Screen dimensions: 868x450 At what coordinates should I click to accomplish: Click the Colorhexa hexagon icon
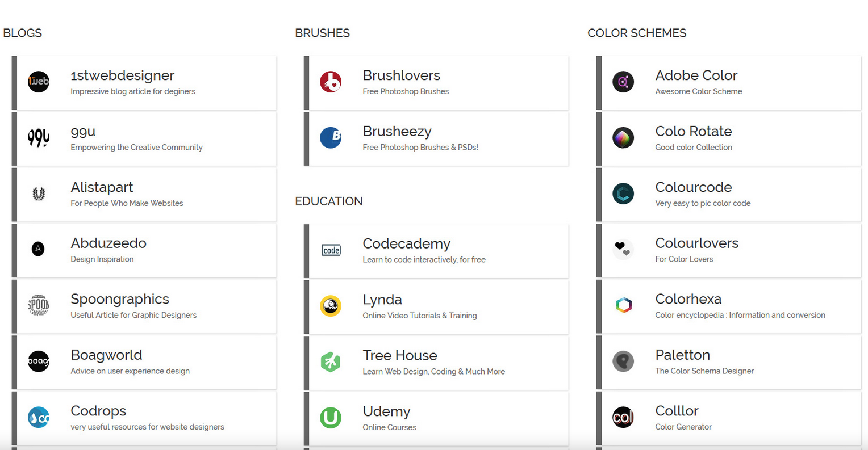pos(624,305)
